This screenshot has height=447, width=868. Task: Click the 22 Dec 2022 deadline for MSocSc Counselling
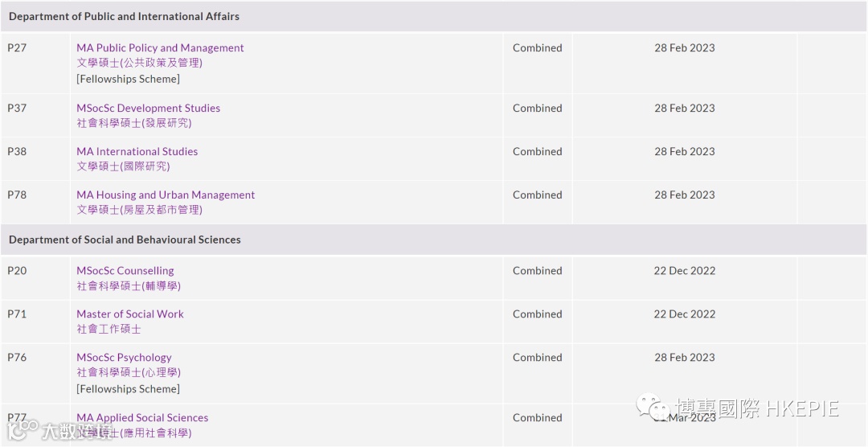point(684,271)
